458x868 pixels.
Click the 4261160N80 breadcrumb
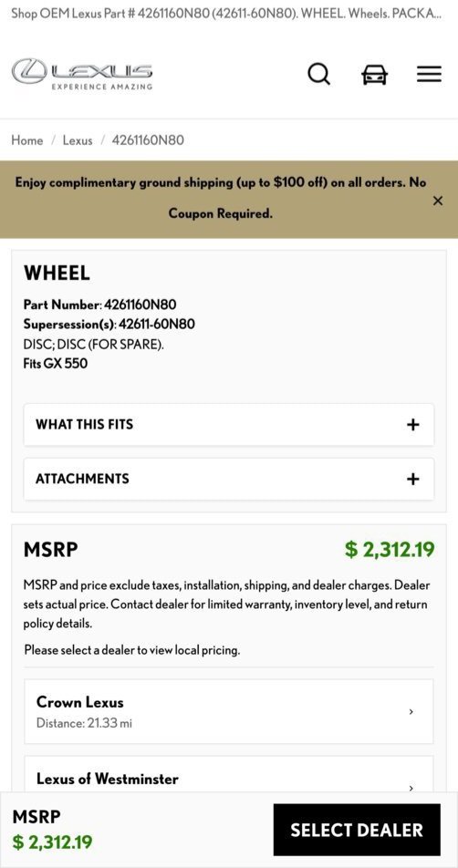[x=148, y=140]
